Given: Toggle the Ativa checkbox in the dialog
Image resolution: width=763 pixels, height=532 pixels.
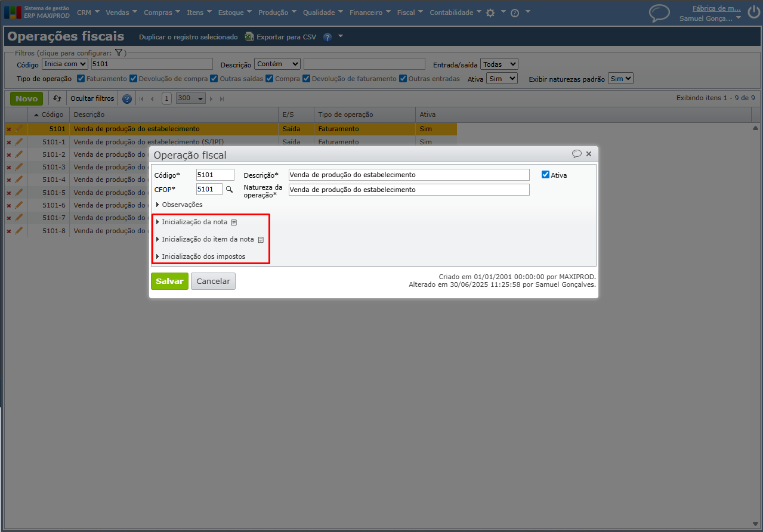Looking at the screenshot, I should pos(545,175).
